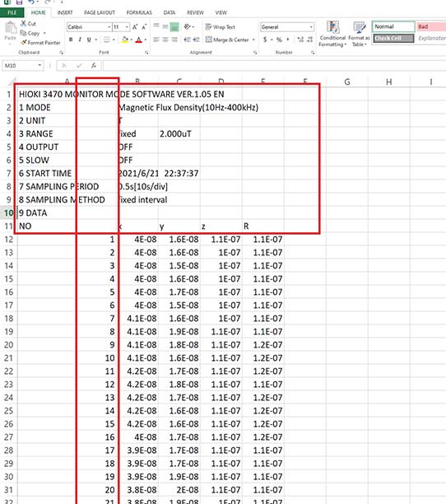
Task: Click the Select All corner triangle
Action: coord(12,82)
